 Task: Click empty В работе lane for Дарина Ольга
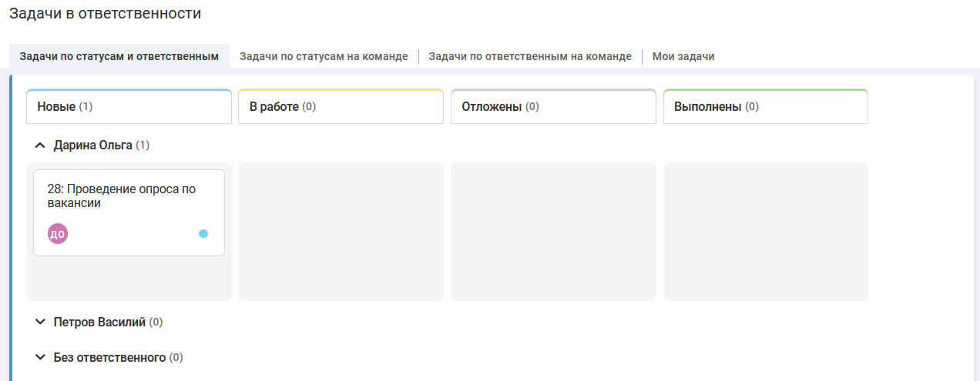(341, 231)
